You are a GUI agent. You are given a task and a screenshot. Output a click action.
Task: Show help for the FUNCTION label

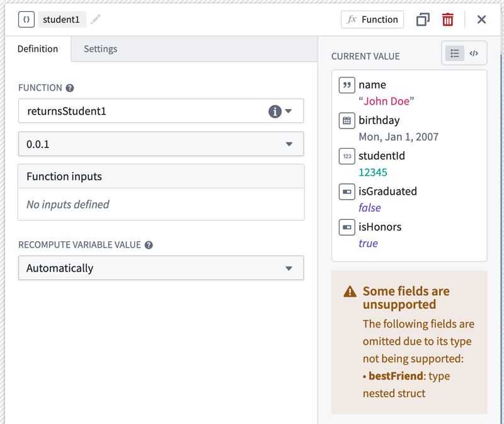coord(70,88)
